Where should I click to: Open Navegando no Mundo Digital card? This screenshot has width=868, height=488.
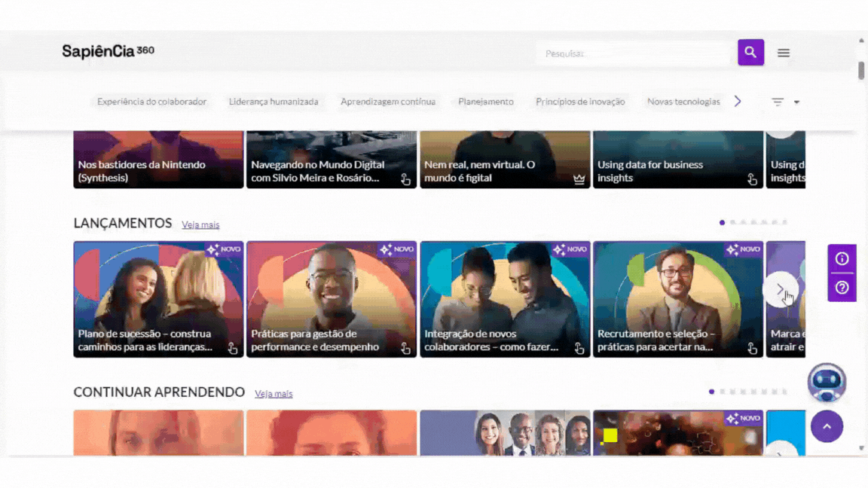[x=332, y=160]
